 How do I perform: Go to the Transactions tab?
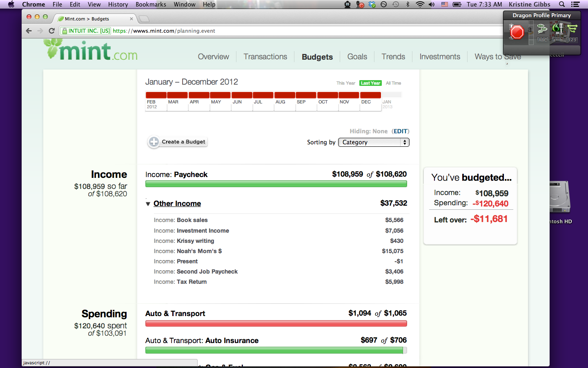[x=265, y=57]
